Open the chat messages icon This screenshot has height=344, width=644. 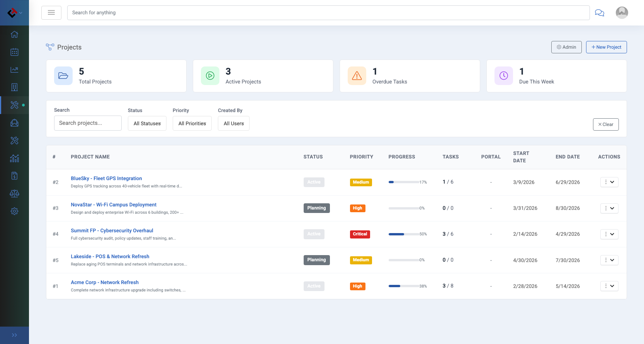600,13
